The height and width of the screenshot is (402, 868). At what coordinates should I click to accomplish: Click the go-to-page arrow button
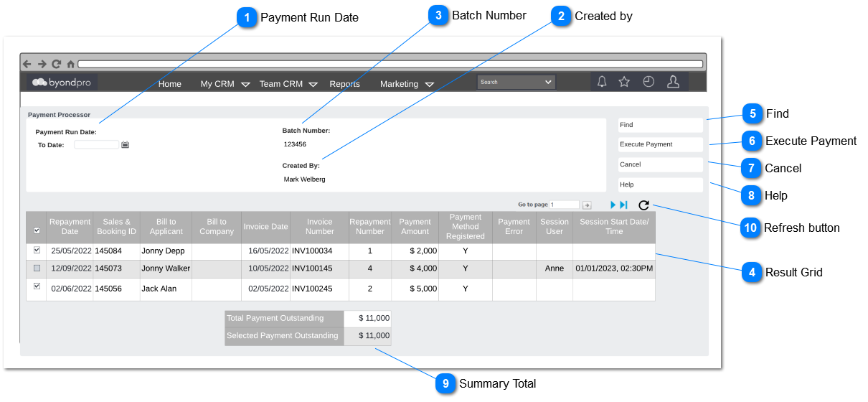point(586,205)
